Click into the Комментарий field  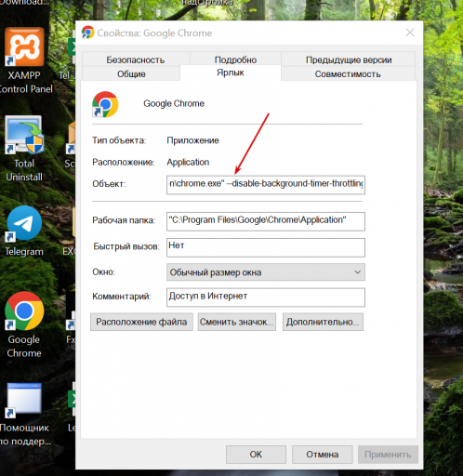(x=266, y=297)
